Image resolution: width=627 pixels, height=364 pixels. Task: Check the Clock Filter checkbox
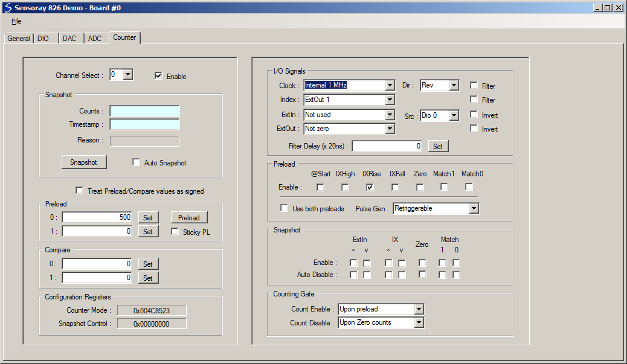point(474,85)
